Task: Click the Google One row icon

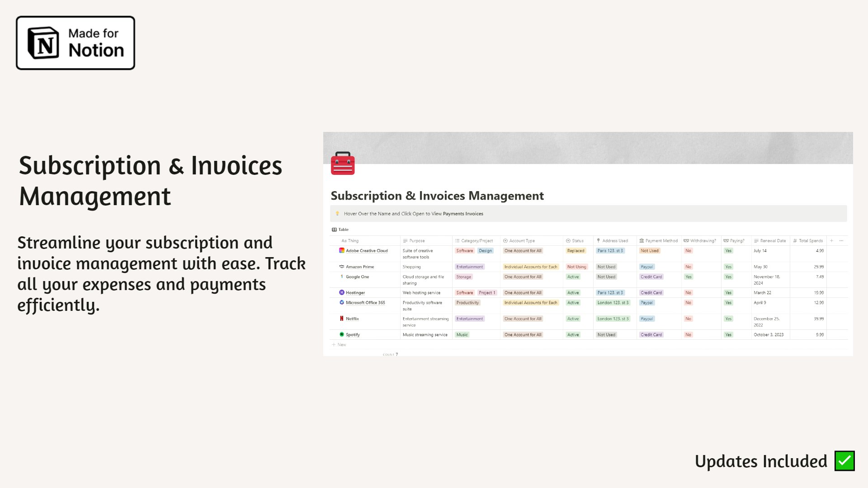Action: [342, 277]
